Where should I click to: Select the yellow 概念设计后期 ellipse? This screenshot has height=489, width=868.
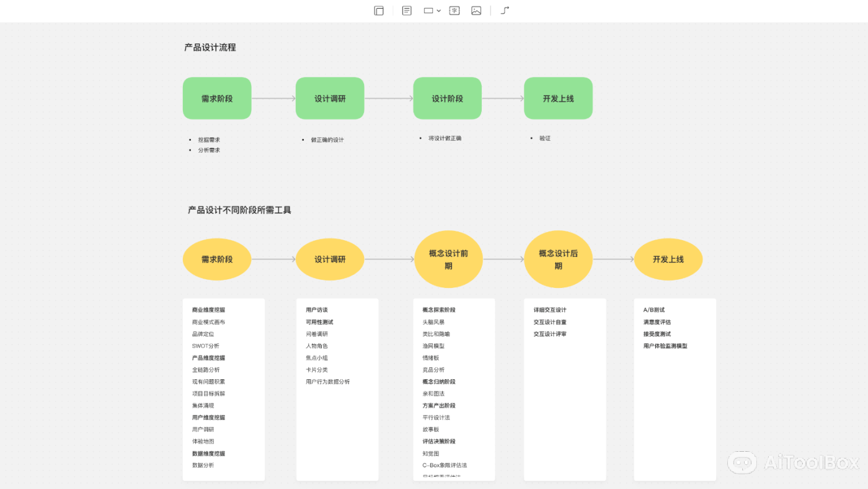(558, 259)
